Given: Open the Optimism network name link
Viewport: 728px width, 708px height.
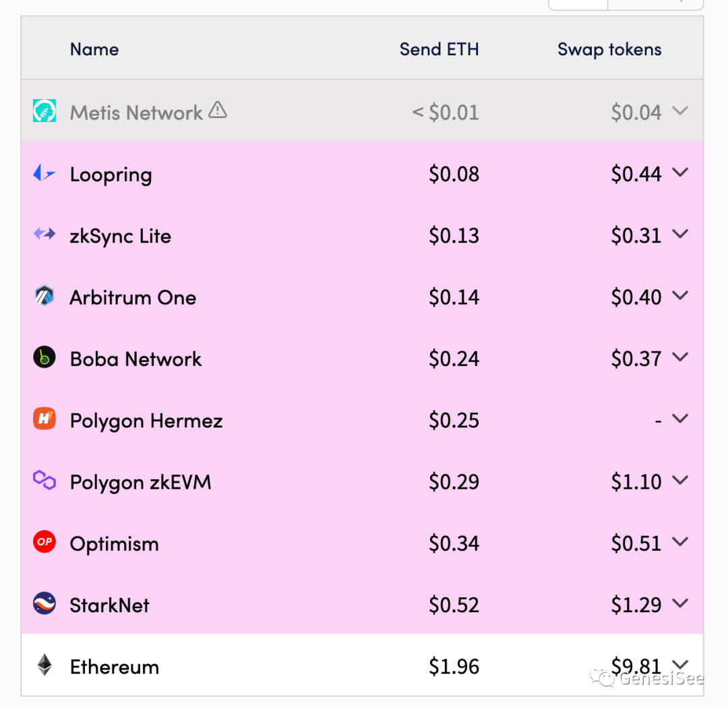Looking at the screenshot, I should click(115, 544).
